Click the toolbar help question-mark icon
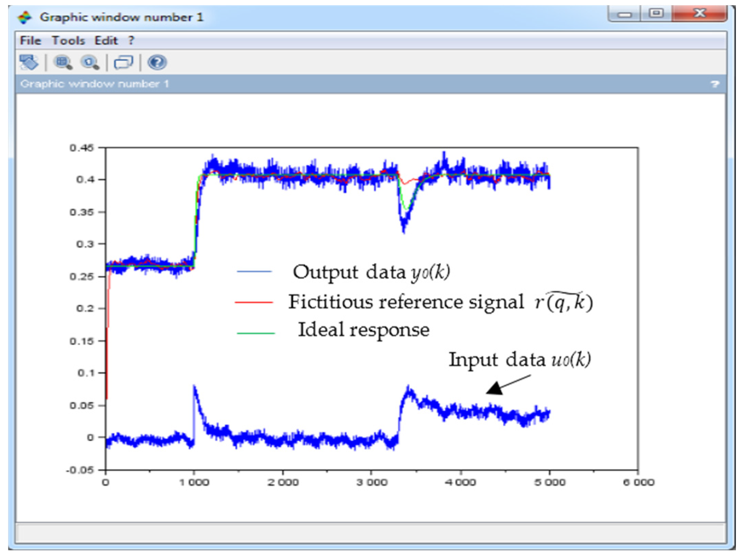 click(x=157, y=62)
